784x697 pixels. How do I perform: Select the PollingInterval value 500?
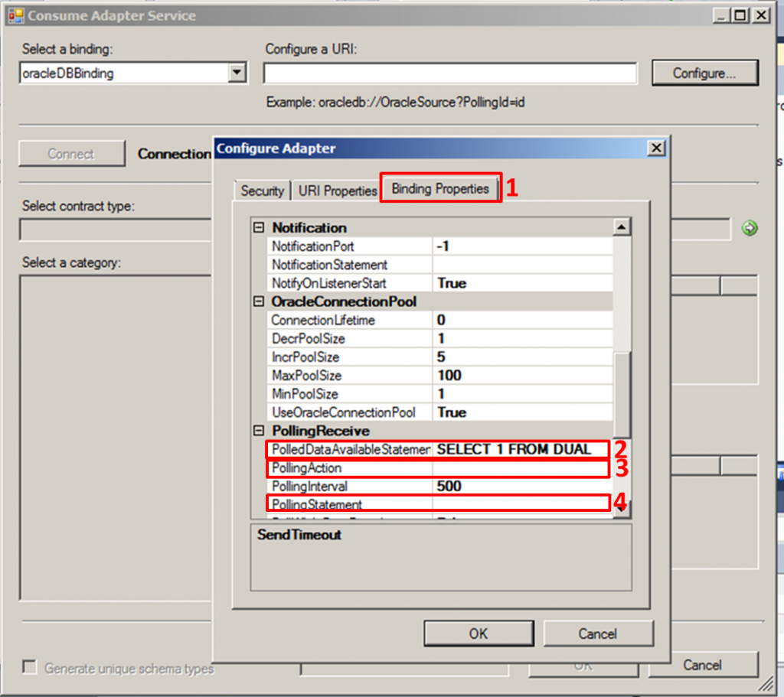(449, 486)
